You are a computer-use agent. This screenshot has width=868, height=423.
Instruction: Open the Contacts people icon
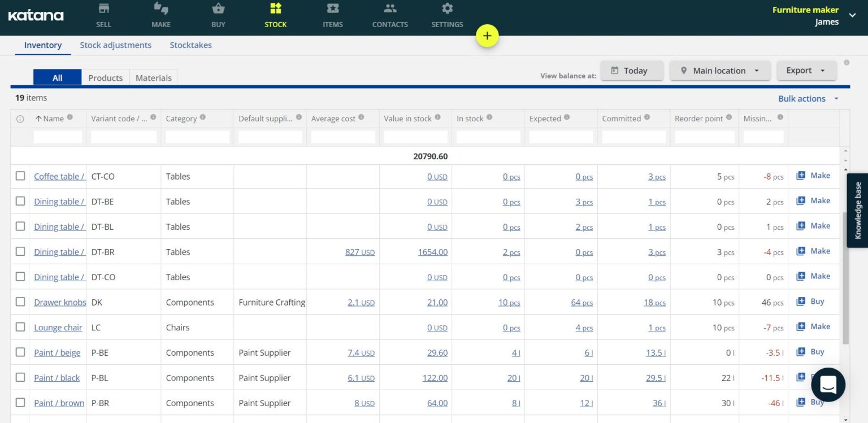[x=390, y=9]
